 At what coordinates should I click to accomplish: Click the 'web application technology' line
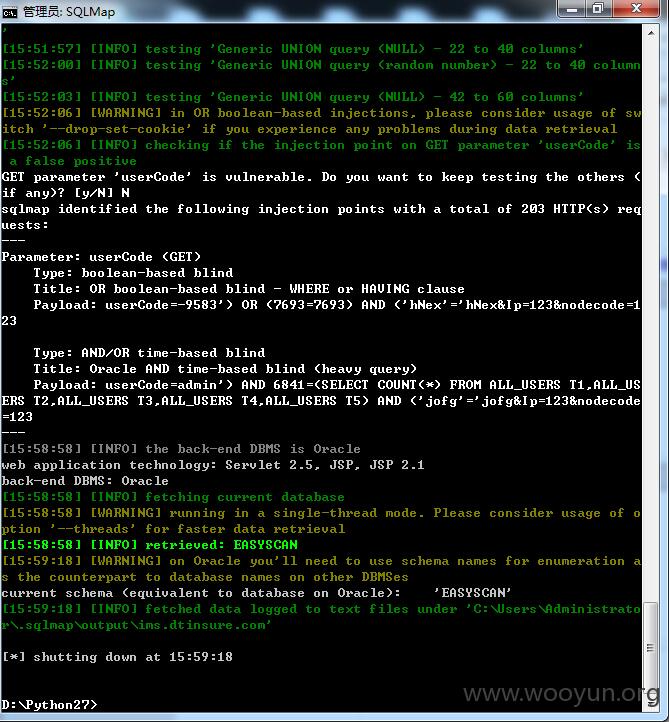tap(213, 465)
